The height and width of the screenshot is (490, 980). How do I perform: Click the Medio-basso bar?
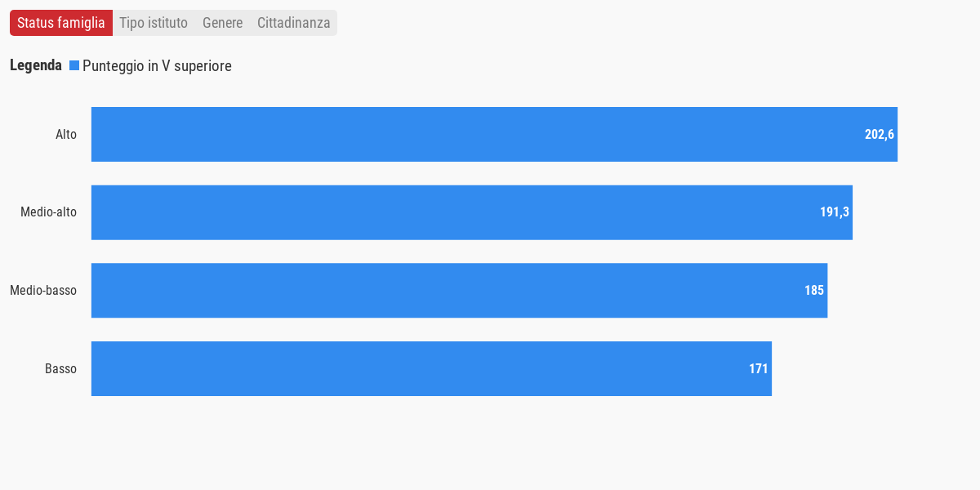coord(459,290)
